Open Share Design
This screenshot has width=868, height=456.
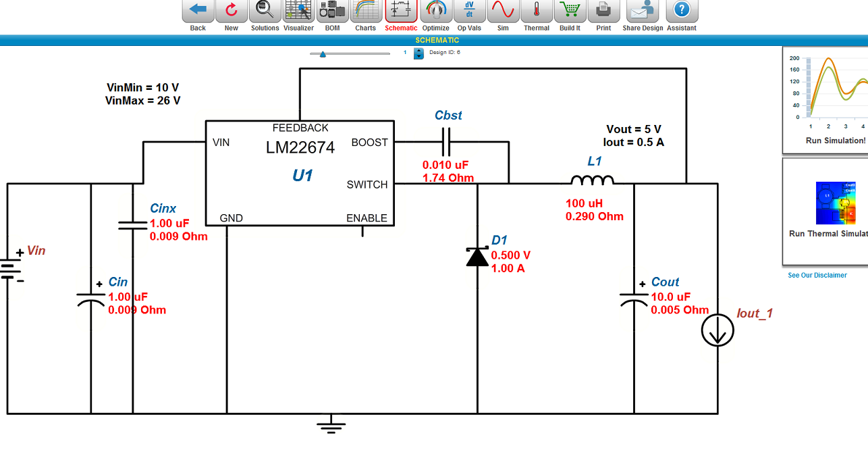[643, 11]
